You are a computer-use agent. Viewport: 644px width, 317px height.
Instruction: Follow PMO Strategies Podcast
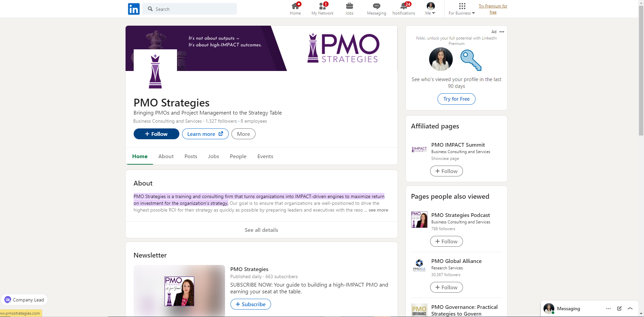[x=446, y=241]
